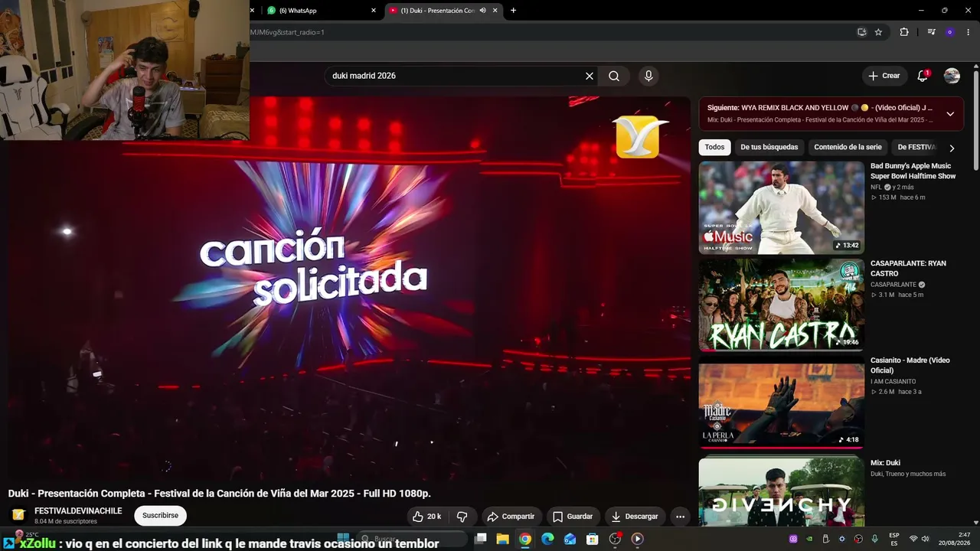
Task: Open the media player app on taskbar
Action: 637,539
